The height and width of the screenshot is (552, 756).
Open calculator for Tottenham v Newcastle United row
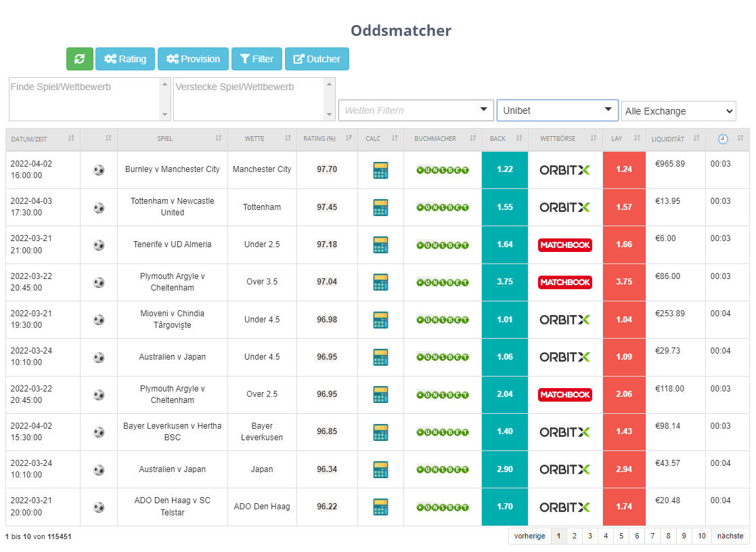[380, 207]
